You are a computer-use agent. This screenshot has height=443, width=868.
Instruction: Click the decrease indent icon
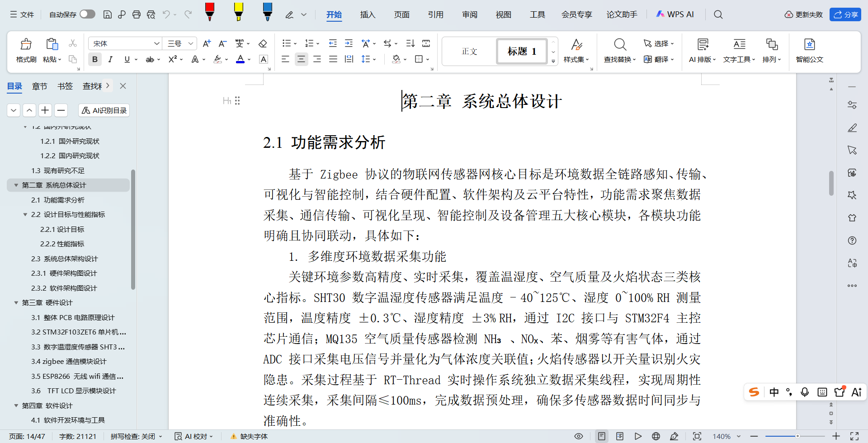pos(333,43)
